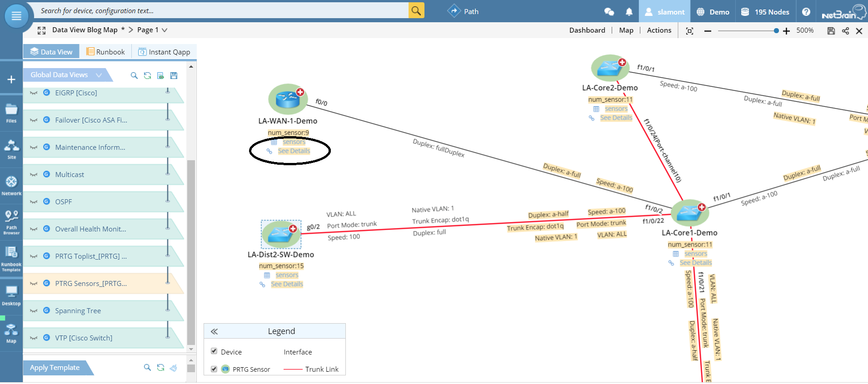Open the Actions menu

(x=659, y=30)
